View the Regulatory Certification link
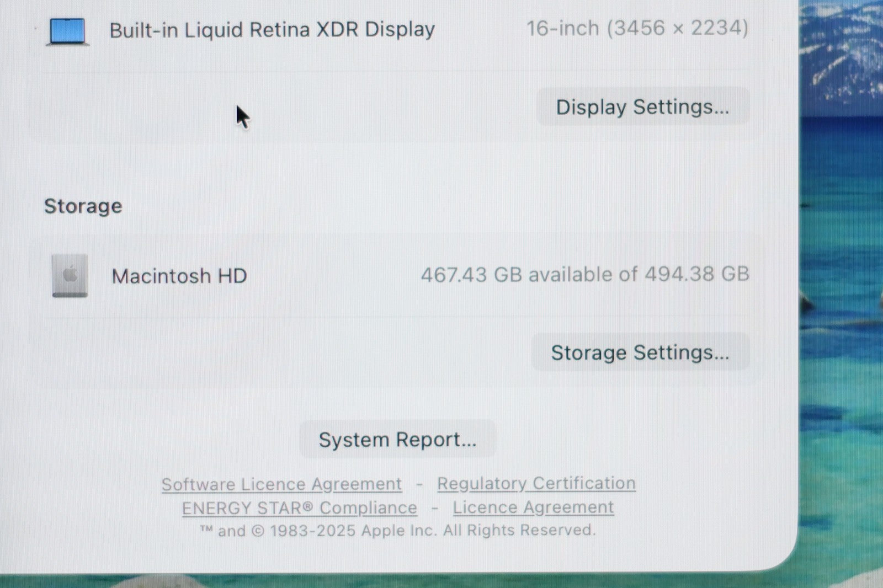 (x=536, y=483)
